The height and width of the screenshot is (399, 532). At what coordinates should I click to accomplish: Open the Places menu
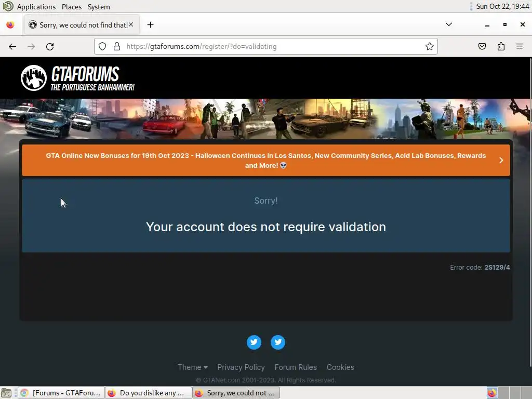pos(72,7)
